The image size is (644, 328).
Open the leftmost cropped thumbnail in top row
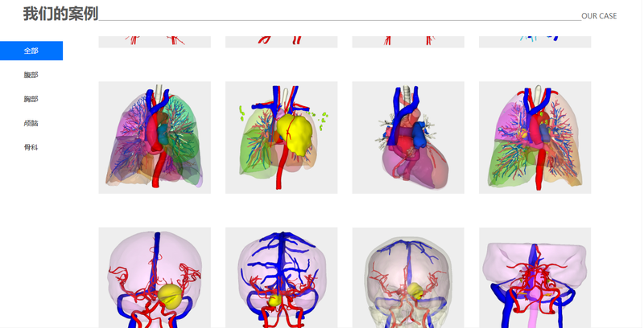tap(155, 42)
